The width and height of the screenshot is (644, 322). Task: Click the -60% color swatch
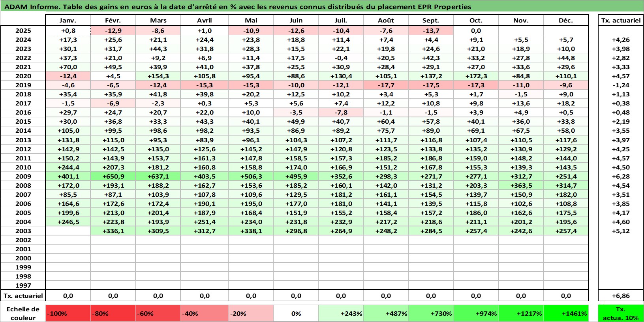pyautogui.click(x=158, y=313)
